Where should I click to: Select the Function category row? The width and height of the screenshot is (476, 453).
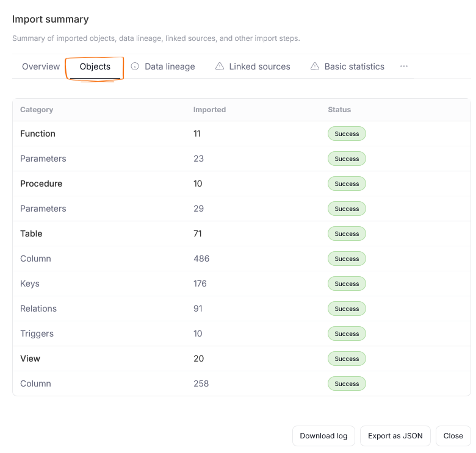pos(241,134)
